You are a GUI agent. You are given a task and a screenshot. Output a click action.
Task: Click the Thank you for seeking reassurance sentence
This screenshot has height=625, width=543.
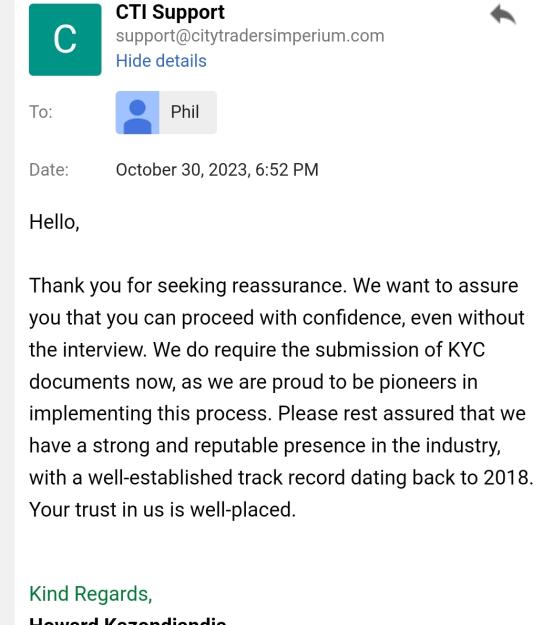(188, 286)
